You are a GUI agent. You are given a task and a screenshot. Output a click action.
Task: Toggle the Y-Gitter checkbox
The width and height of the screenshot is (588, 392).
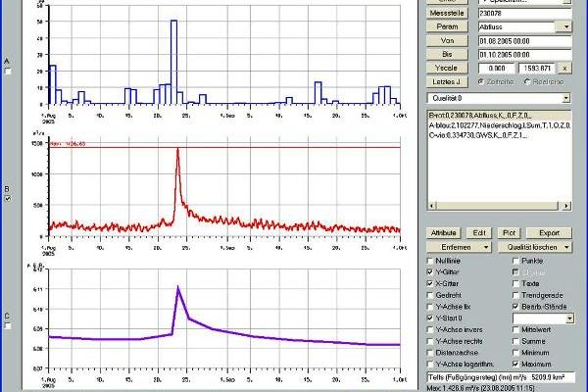431,271
